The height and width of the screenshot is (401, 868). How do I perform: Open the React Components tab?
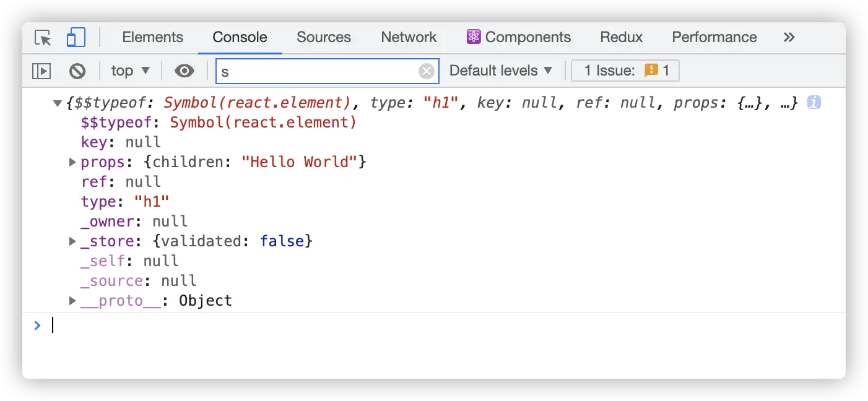click(x=518, y=38)
